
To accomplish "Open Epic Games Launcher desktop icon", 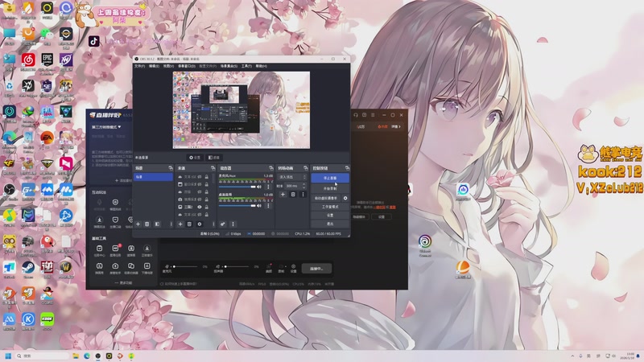I will tap(47, 61).
